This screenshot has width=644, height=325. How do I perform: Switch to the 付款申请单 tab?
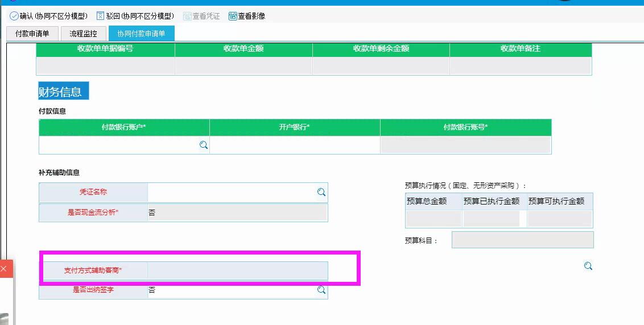(x=32, y=34)
